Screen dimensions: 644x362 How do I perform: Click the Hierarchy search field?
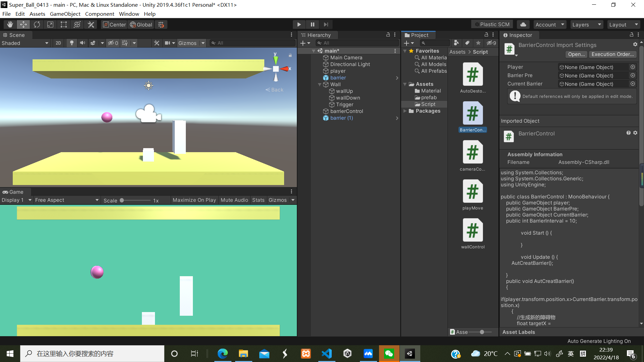tap(357, 43)
